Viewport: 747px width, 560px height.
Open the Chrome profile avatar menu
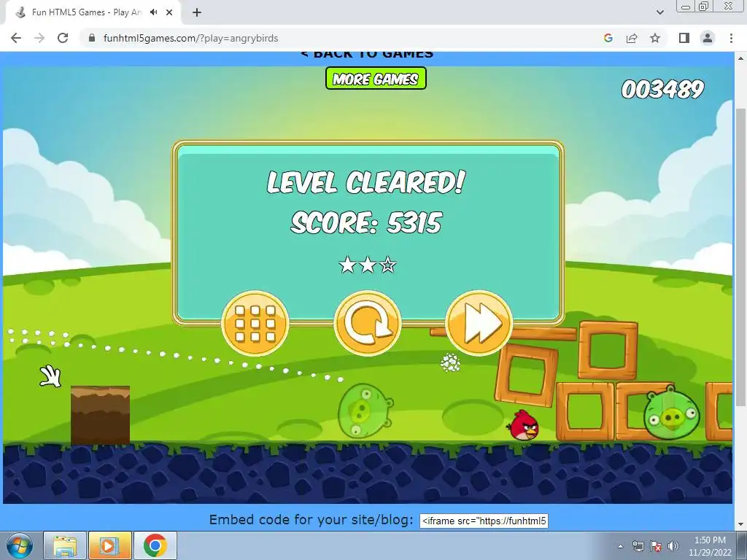[x=708, y=38]
